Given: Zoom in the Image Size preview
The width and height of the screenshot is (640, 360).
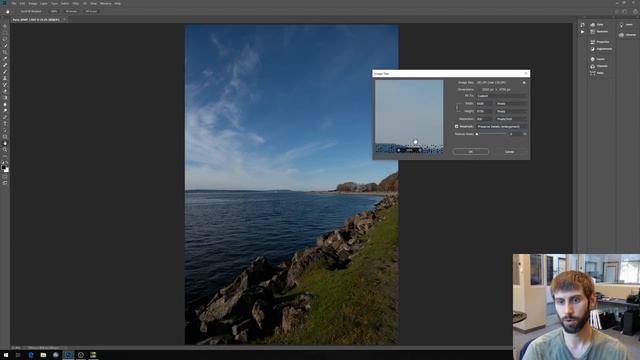Looking at the screenshot, I should 420,150.
